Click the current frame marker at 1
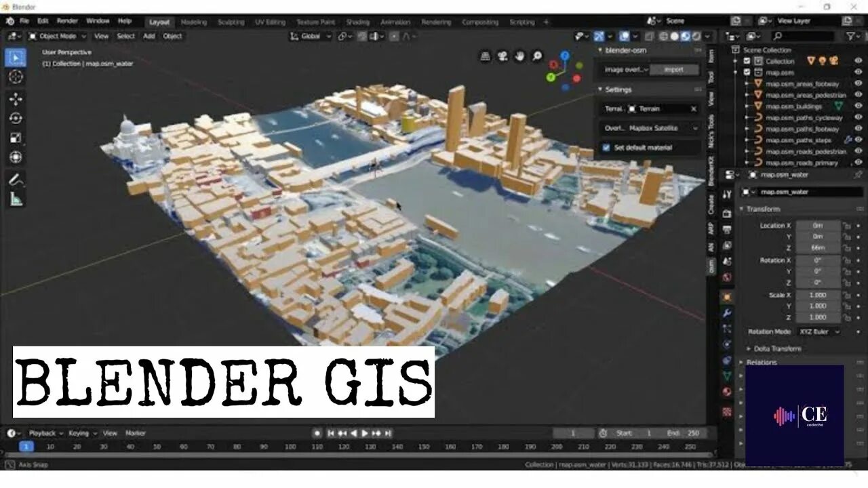 point(26,447)
